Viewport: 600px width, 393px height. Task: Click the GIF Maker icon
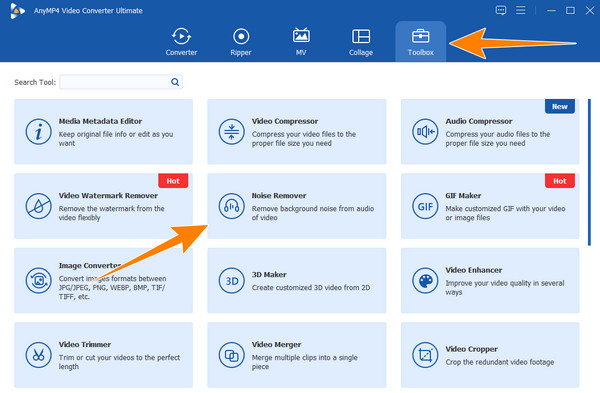425,206
